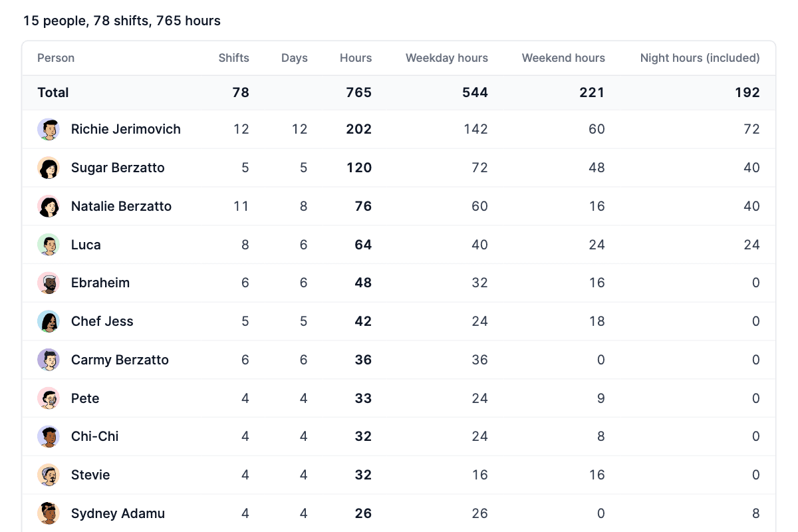This screenshot has width=798, height=532.
Task: Click total hours value 765
Action: coord(359,92)
